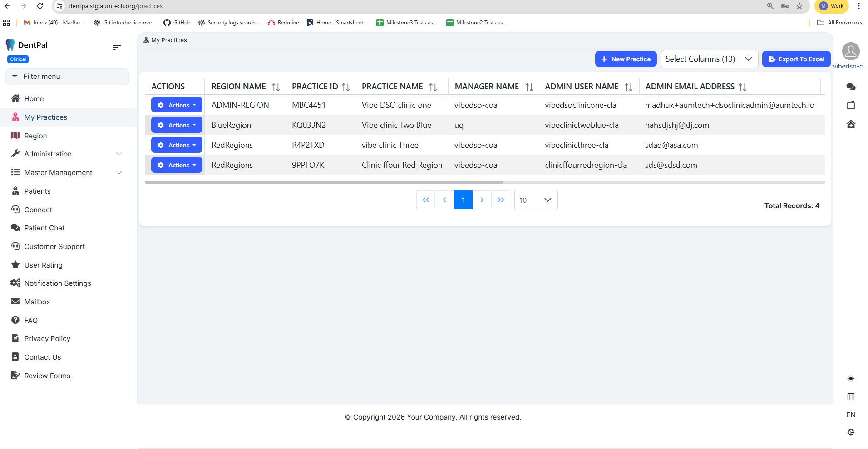This screenshot has height=449, width=868.
Task: Collapse sidebar using the hamburger menu icon
Action: [117, 47]
